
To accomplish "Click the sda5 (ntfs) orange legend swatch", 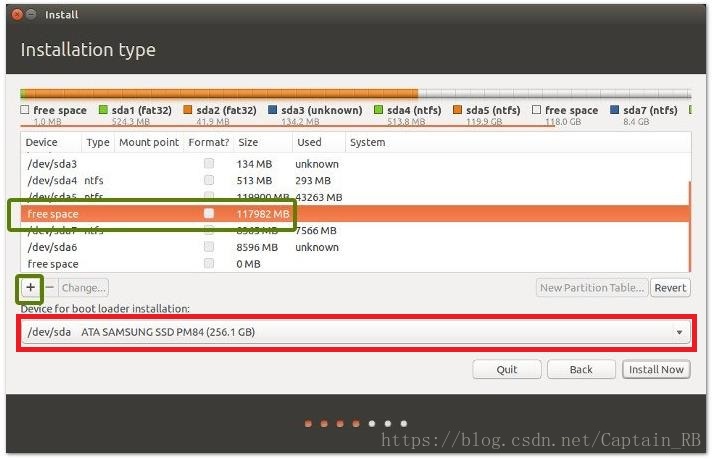I will coord(457,110).
